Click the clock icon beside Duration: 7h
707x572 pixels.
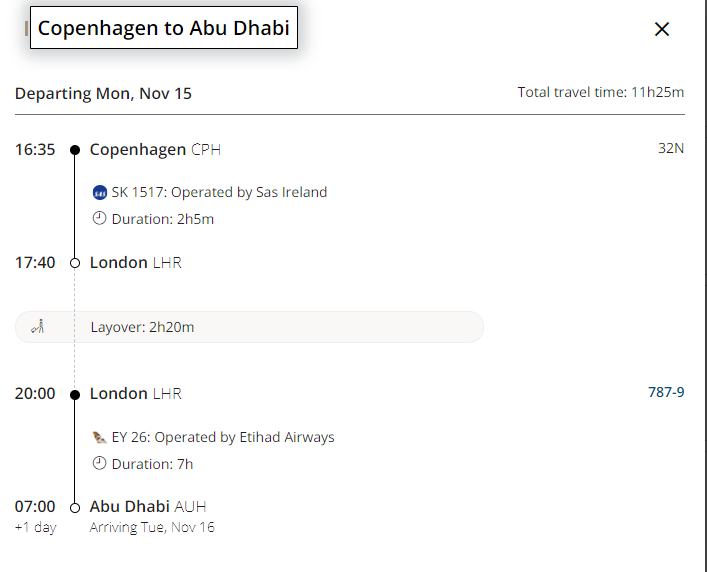(99, 463)
